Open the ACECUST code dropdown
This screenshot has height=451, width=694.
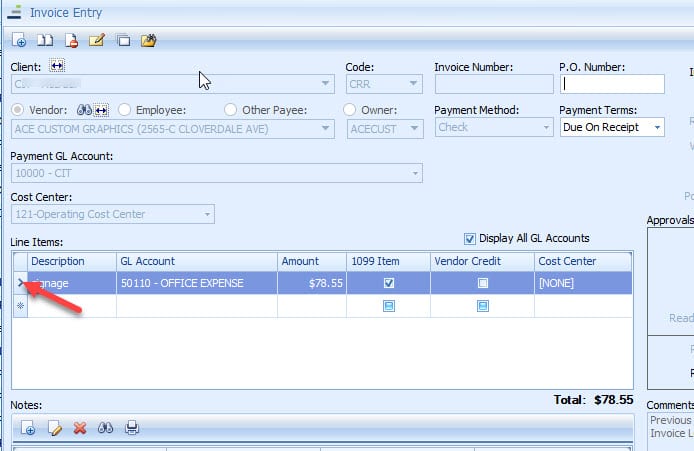pyautogui.click(x=414, y=128)
